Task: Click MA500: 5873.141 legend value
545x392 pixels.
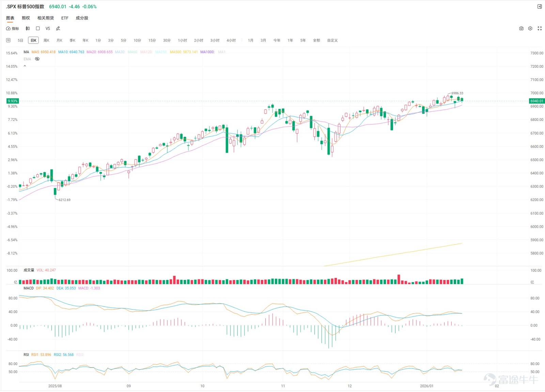Action: click(x=184, y=52)
